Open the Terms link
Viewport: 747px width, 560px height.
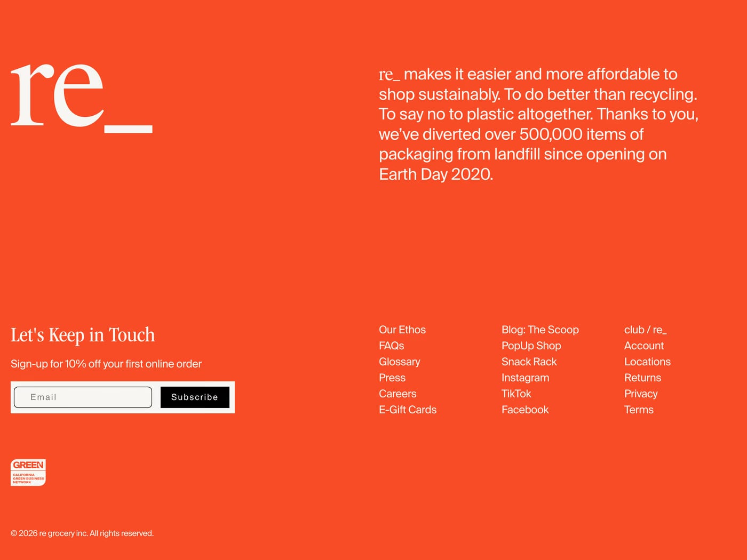639,410
